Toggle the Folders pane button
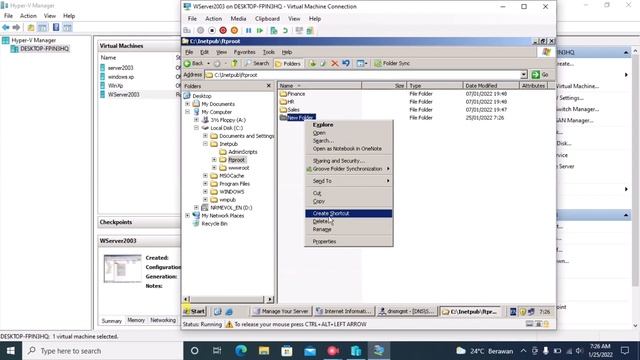The width and height of the screenshot is (640, 360). click(288, 64)
